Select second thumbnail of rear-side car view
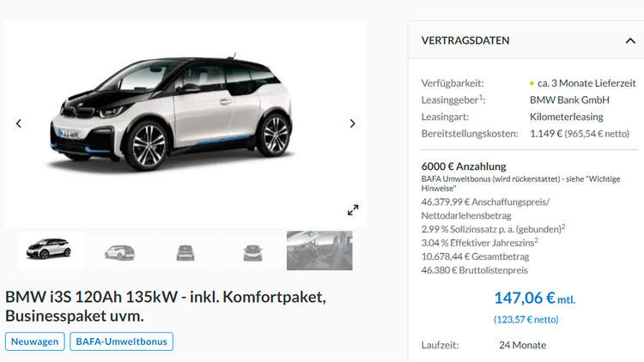This screenshot has width=644, height=362. pyautogui.click(x=119, y=251)
